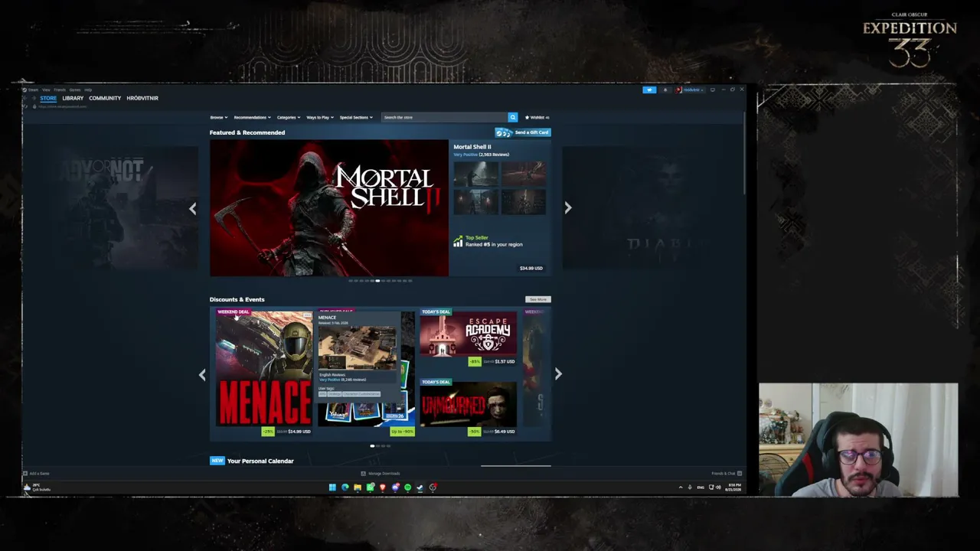This screenshot has height=551, width=980.
Task: Click the Mortal Shell II title link
Action: pyautogui.click(x=472, y=147)
